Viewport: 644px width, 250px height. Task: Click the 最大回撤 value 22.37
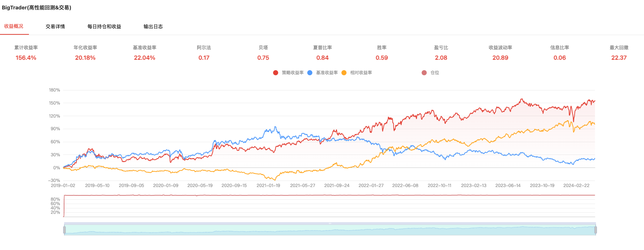tap(619, 58)
